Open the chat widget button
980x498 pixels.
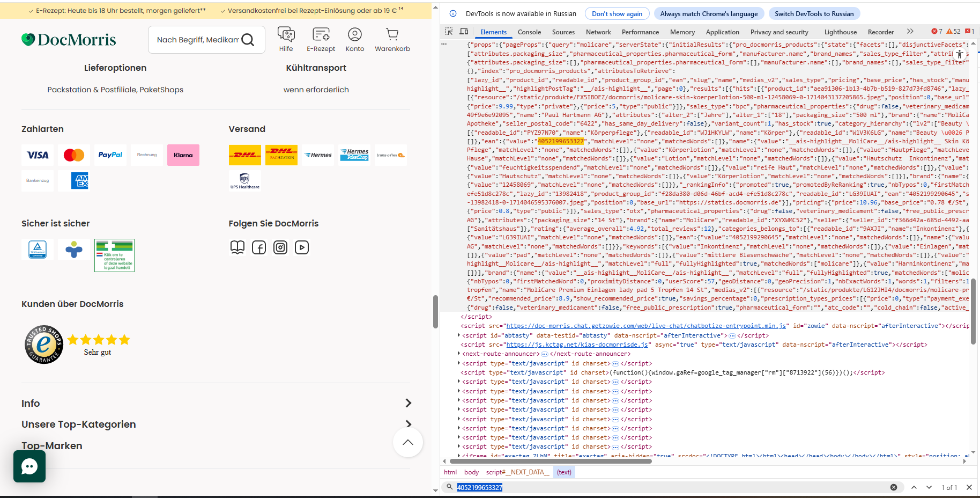[29, 466]
